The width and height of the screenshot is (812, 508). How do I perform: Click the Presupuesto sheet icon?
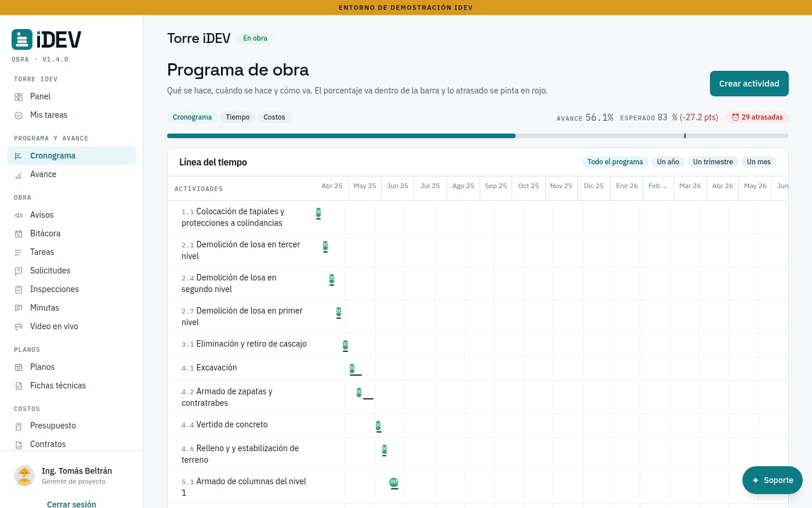19,426
